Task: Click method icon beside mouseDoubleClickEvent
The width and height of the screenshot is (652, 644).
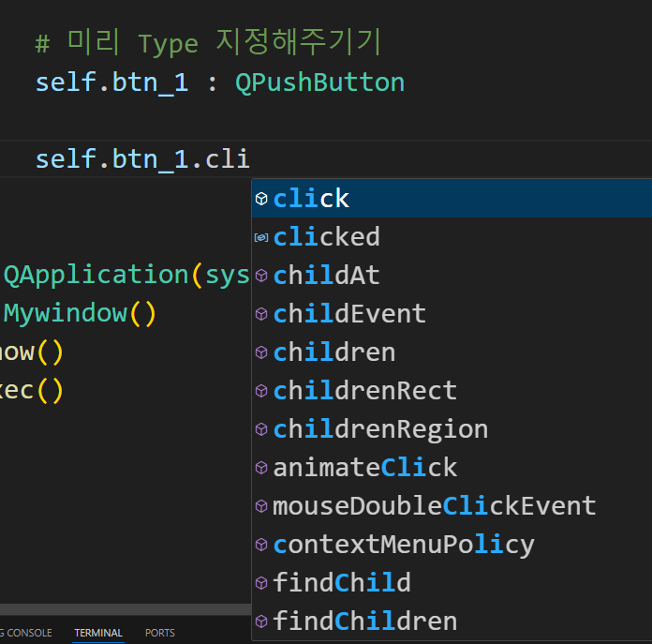Action: click(261, 506)
